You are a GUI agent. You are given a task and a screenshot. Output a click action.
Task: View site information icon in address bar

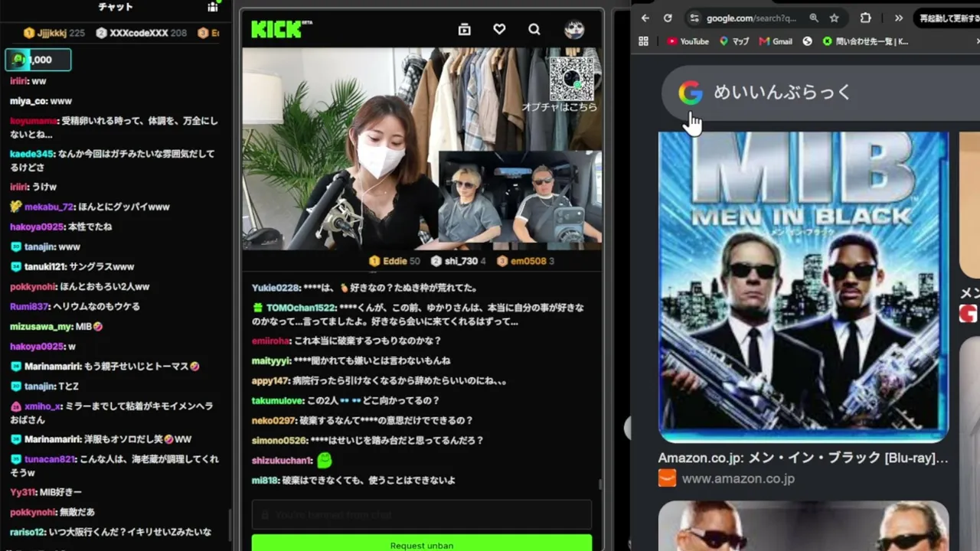pyautogui.click(x=694, y=18)
